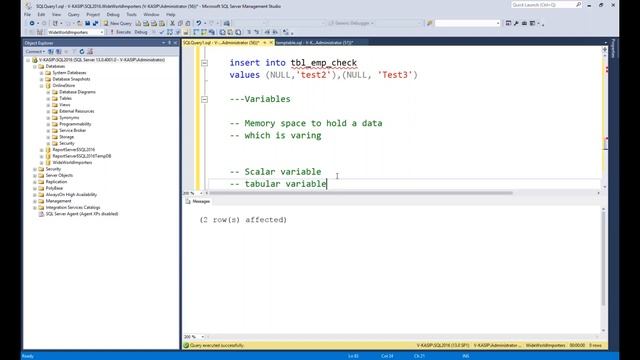Click the Increase Indent icon
The image size is (640, 360).
click(x=275, y=32)
